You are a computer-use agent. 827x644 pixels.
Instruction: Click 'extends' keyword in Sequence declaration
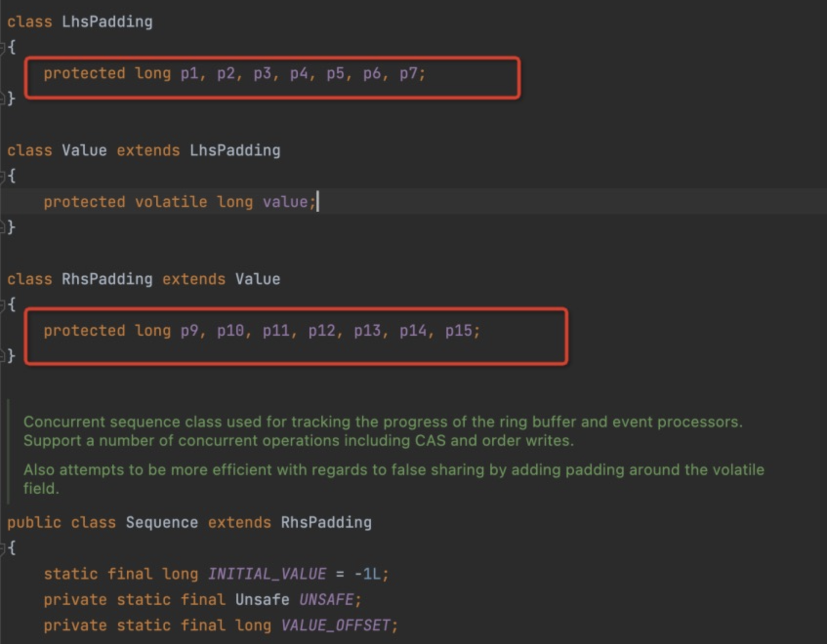pos(239,523)
